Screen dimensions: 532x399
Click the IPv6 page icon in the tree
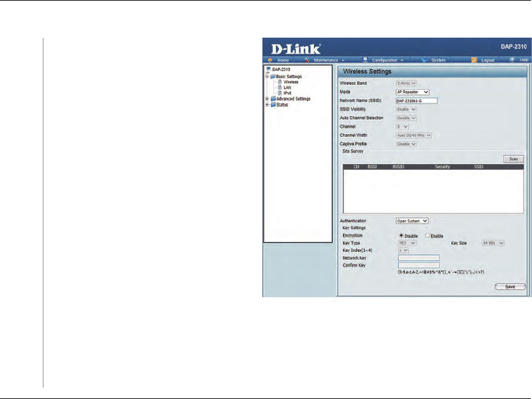280,93
